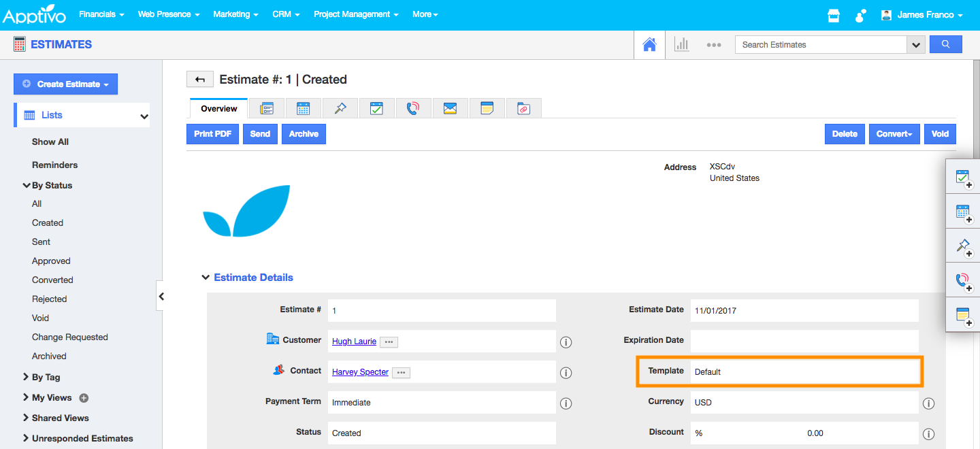Add a note from the side panel

964,316
